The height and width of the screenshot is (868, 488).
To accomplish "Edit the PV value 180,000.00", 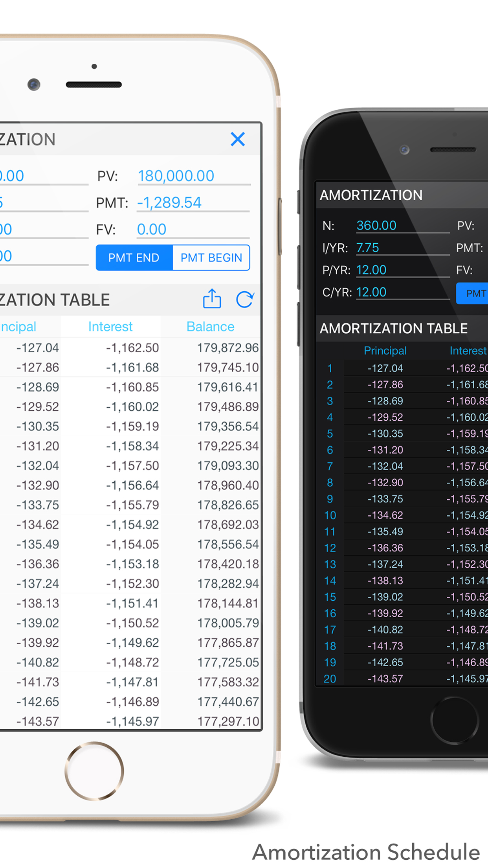I will pyautogui.click(x=176, y=176).
